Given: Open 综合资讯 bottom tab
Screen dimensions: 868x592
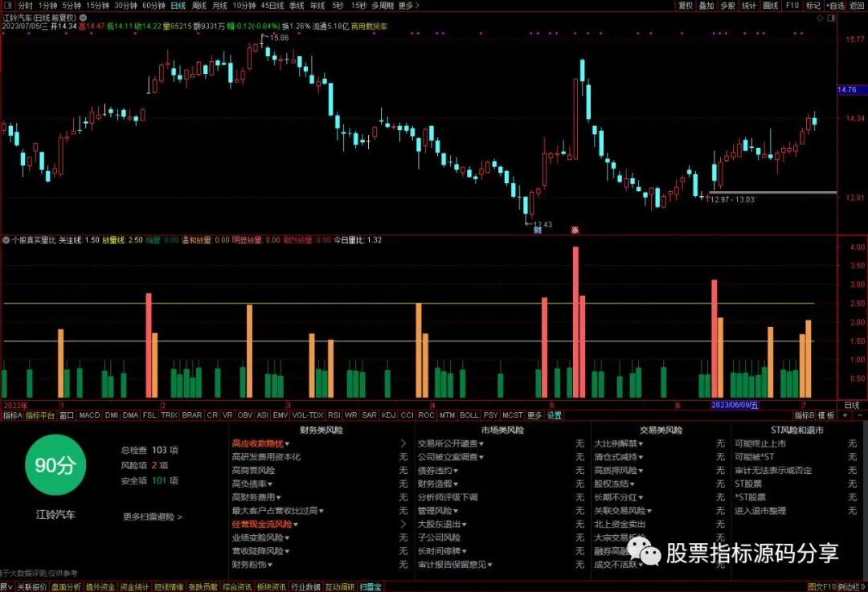Looking at the screenshot, I should pos(237,587).
